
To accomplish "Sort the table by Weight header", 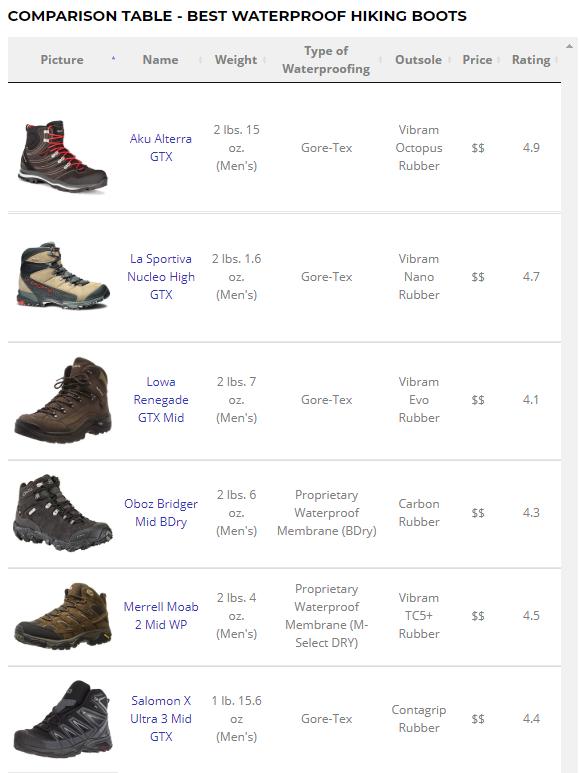I will [x=236, y=60].
